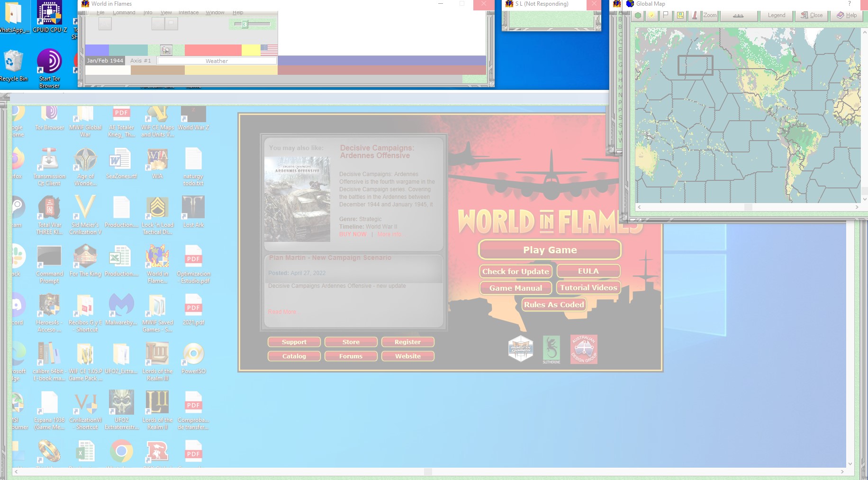Click the Lost Ark icon
The width and height of the screenshot is (868, 480).
(193, 213)
